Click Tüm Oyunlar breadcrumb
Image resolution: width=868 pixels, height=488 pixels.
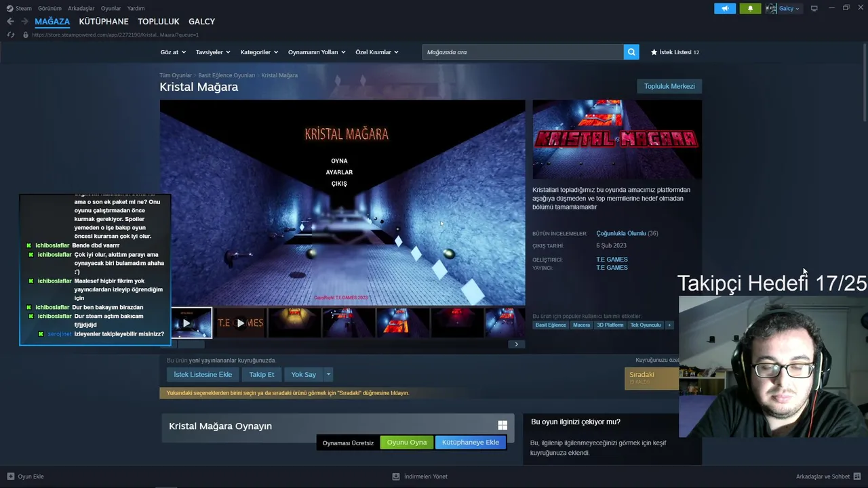coord(176,75)
